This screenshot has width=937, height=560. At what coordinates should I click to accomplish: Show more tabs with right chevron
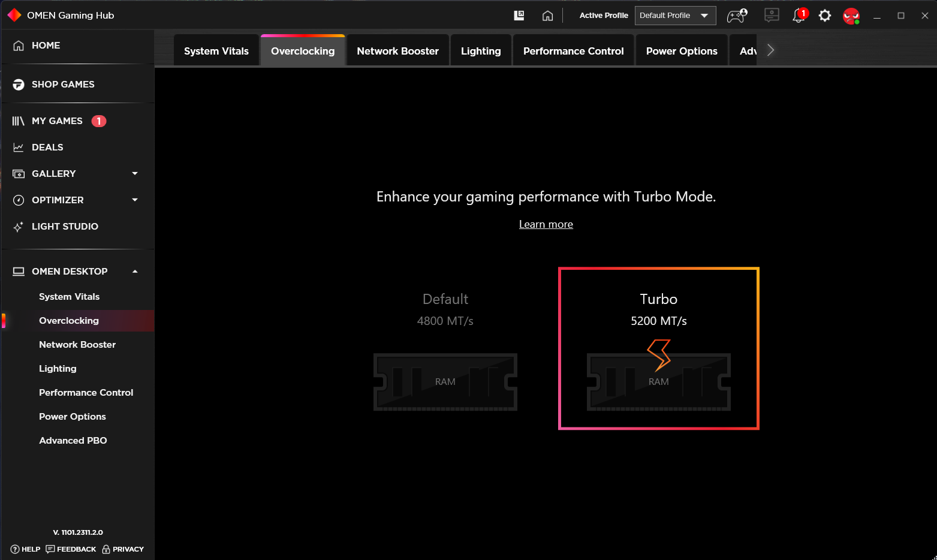click(x=771, y=50)
